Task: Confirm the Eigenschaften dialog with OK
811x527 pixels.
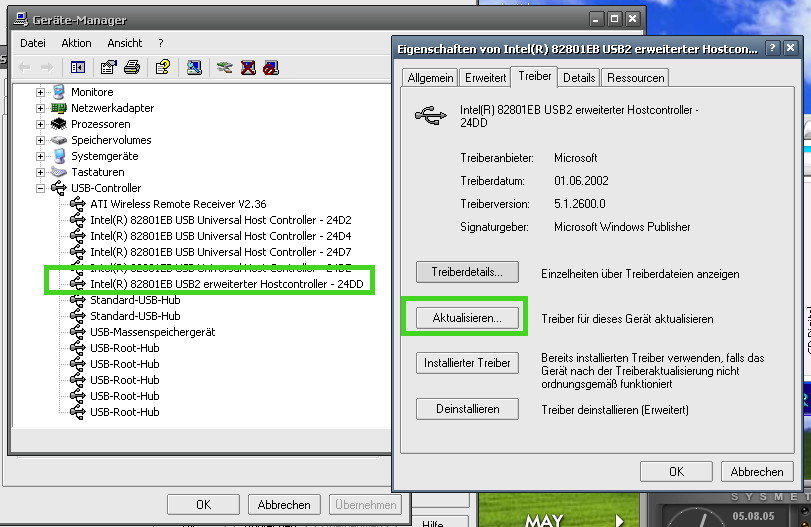Action: click(x=676, y=472)
